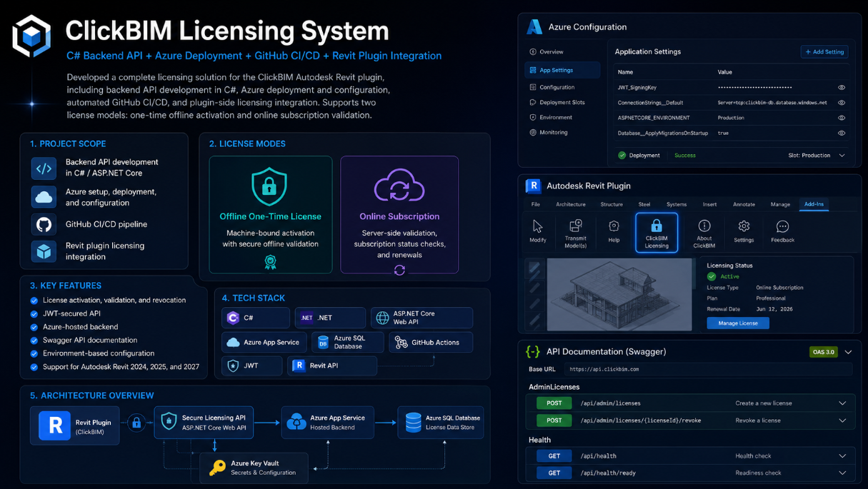Click the Base URL field https://api.clickbim.com
Screen dimensions: 868x489
pos(708,369)
